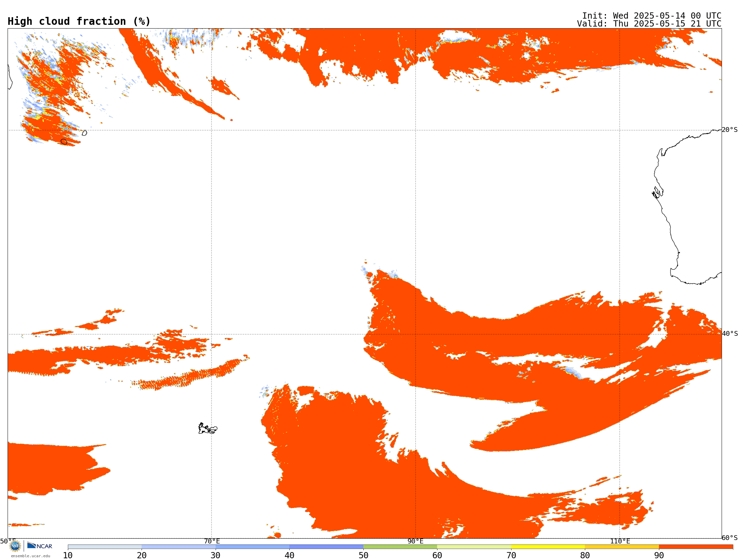Click colorbar tick label 80
Image resolution: width=744 pixels, height=560 pixels.
pyautogui.click(x=585, y=556)
